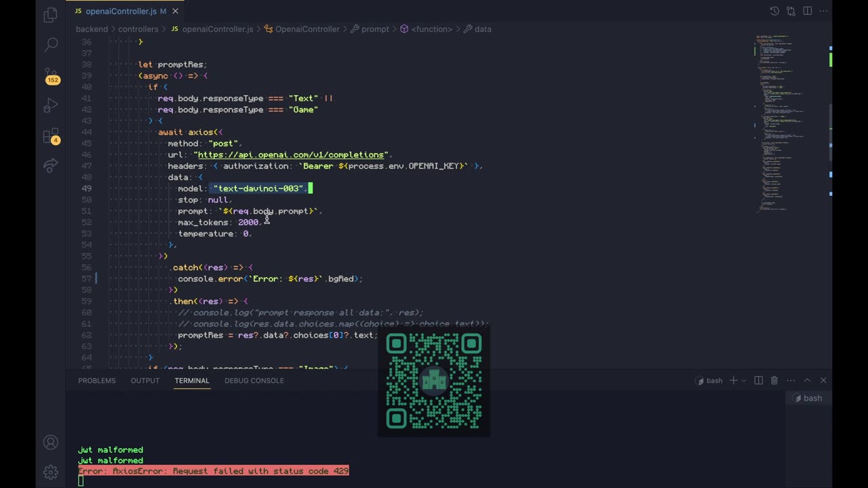Switch to the PROBLEMS tab
The height and width of the screenshot is (488, 868).
97,380
